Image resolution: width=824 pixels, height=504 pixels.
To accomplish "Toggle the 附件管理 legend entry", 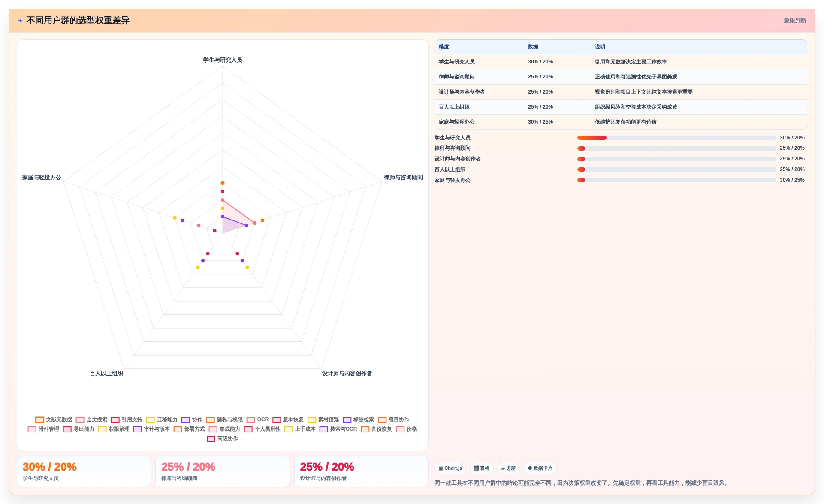I will 43,429.
